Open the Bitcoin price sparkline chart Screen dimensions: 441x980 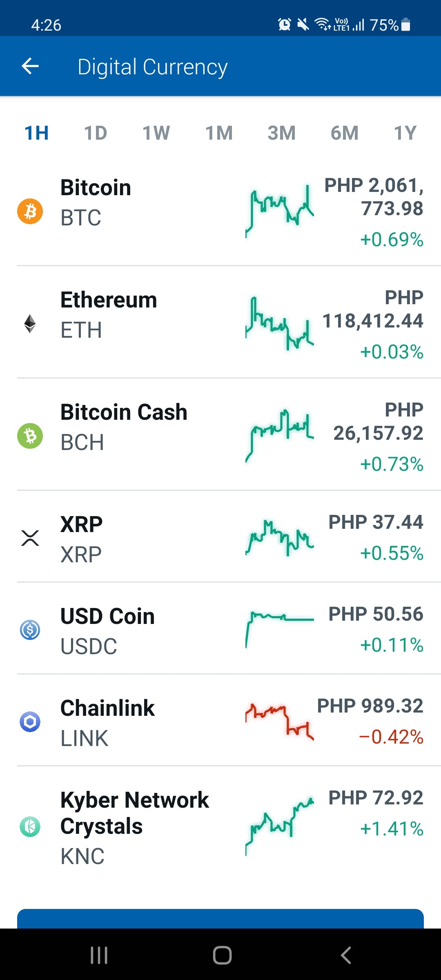pos(280,211)
